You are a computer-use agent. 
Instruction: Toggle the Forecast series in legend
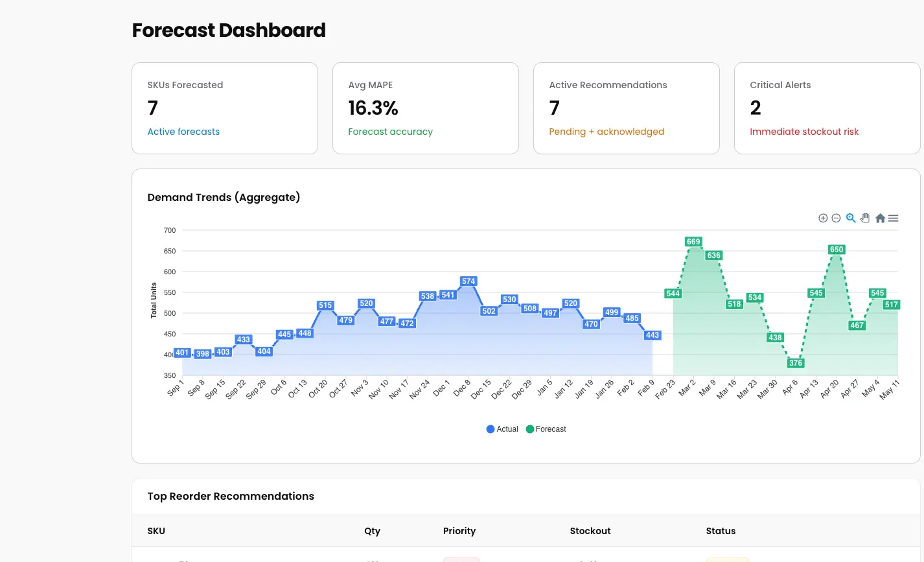pos(546,429)
